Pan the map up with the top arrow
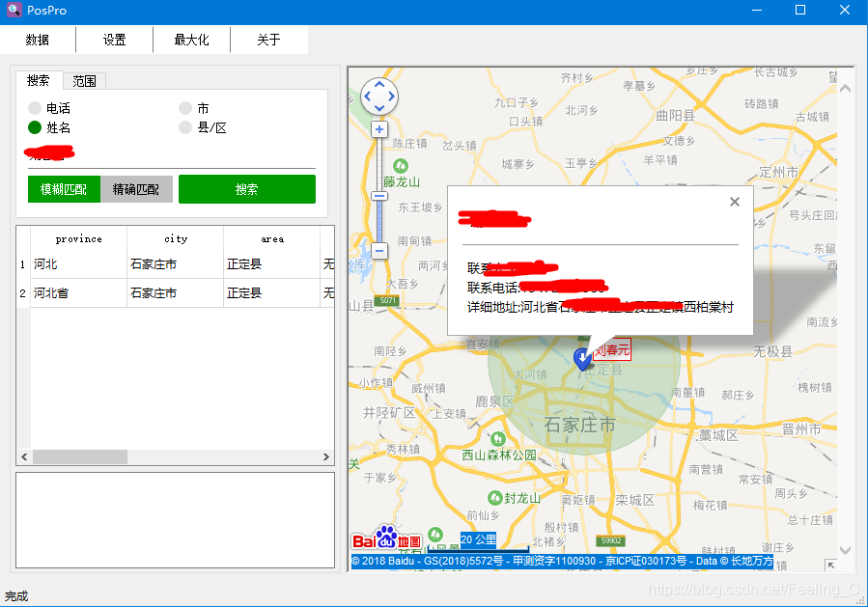 click(379, 85)
